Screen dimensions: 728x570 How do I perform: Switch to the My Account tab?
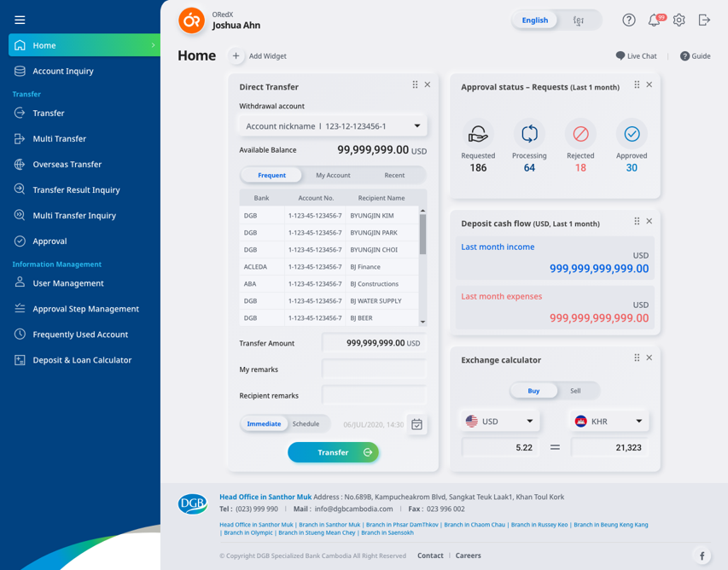(333, 175)
